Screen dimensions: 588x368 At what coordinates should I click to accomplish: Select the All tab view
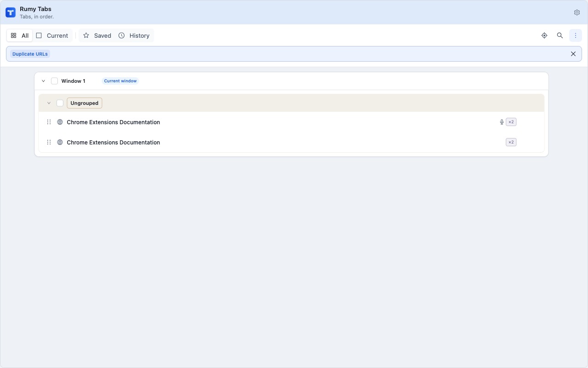[20, 35]
